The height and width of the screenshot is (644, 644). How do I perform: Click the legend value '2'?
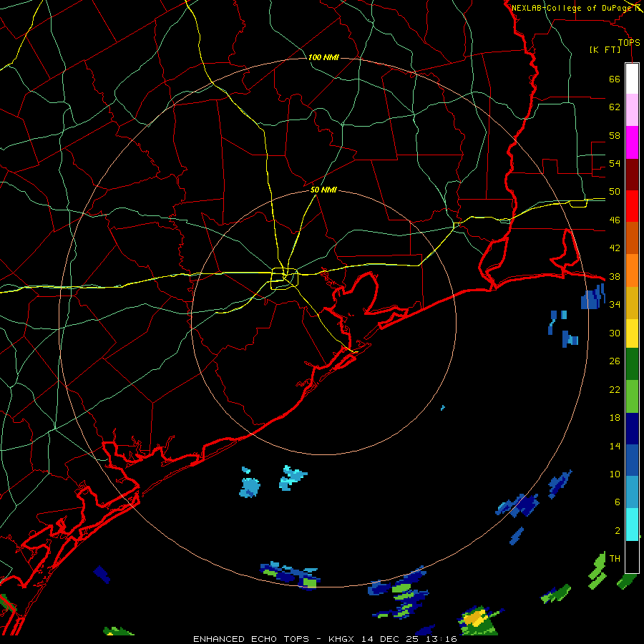pos(618,531)
